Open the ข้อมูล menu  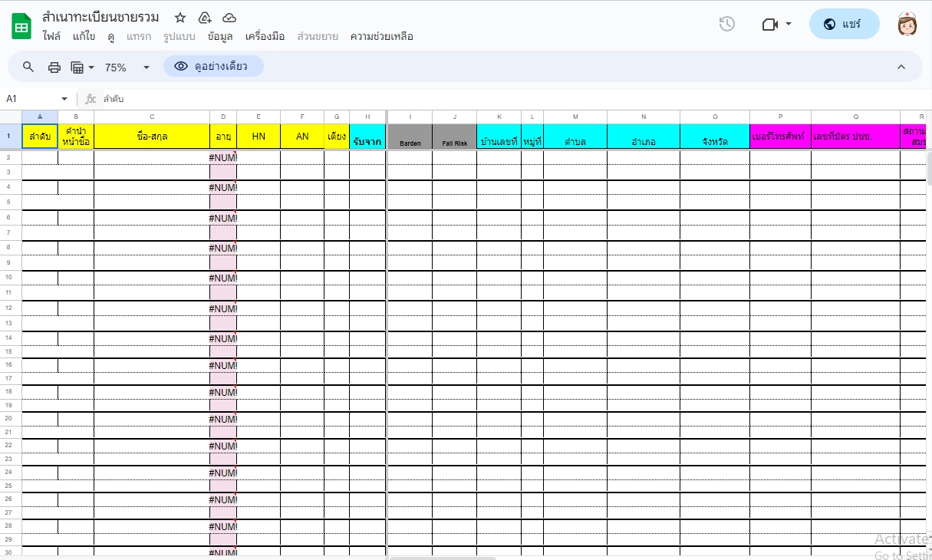pos(220,36)
